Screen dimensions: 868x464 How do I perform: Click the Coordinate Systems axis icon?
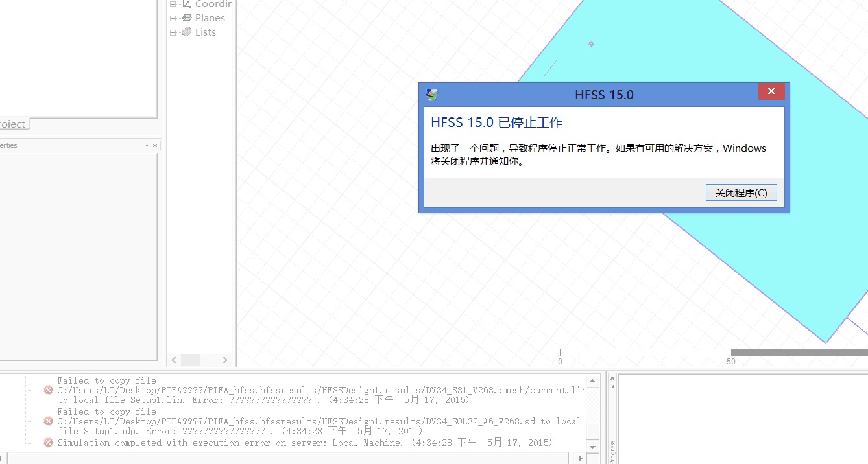point(187,4)
